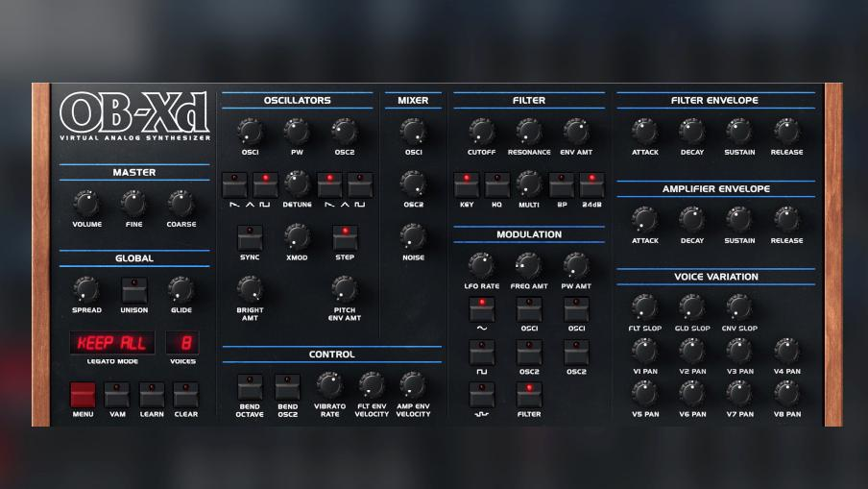Toggle the SYNC switch
The width and height of the screenshot is (868, 489).
[250, 237]
